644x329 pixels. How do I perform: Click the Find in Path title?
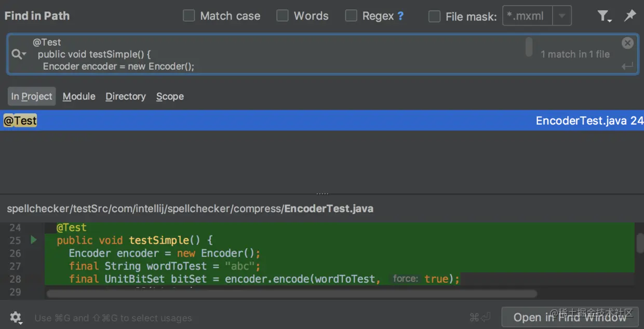click(37, 16)
